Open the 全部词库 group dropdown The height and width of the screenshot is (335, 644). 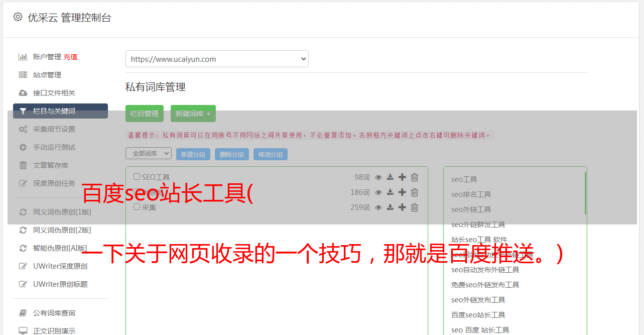(x=149, y=153)
